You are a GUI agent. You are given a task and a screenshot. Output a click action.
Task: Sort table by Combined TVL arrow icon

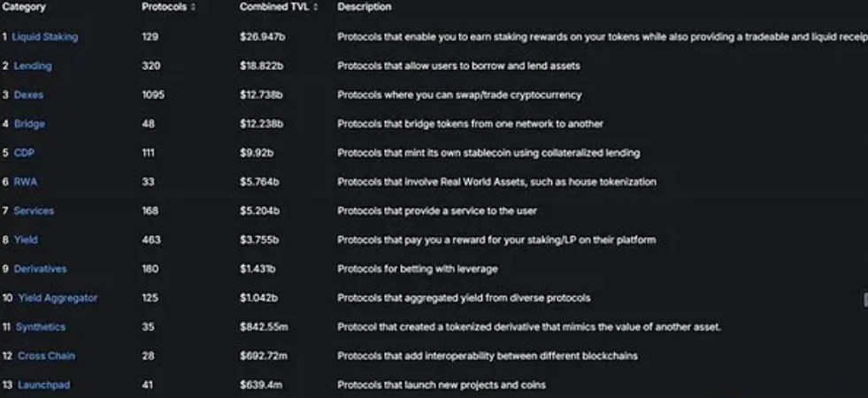316,7
